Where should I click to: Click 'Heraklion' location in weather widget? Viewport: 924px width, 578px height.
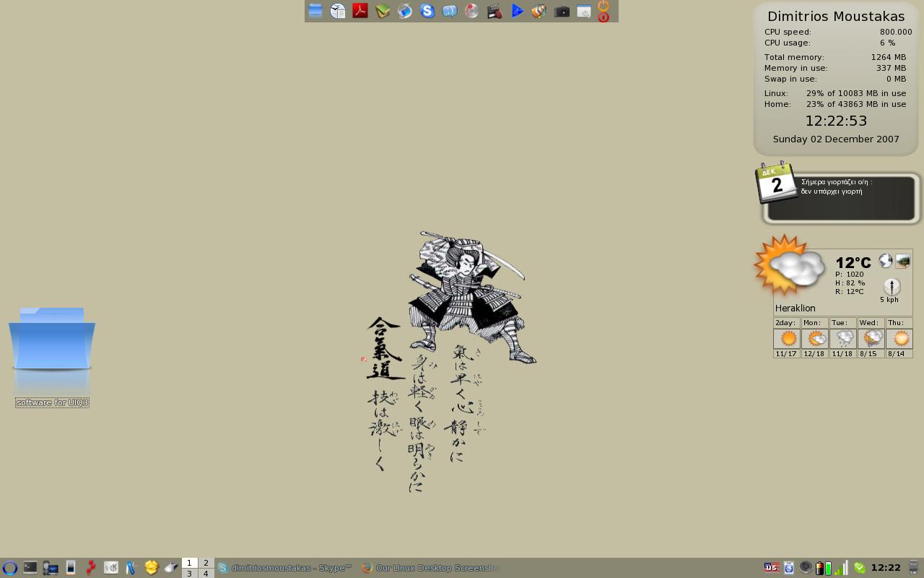795,309
